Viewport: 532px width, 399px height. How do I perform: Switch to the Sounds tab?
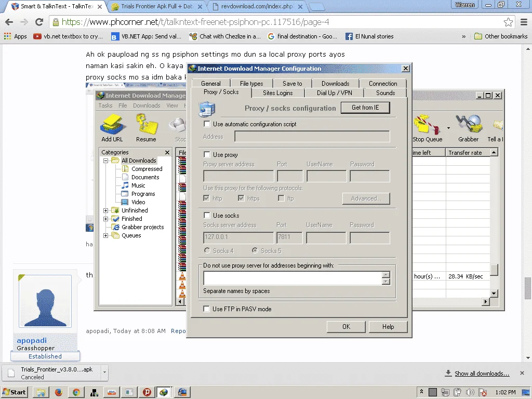tap(385, 92)
